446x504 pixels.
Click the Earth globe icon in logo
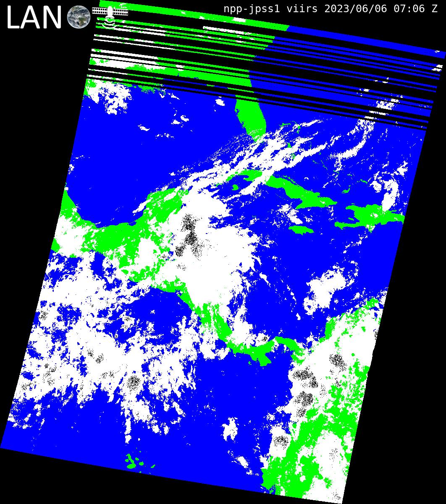tap(79, 17)
